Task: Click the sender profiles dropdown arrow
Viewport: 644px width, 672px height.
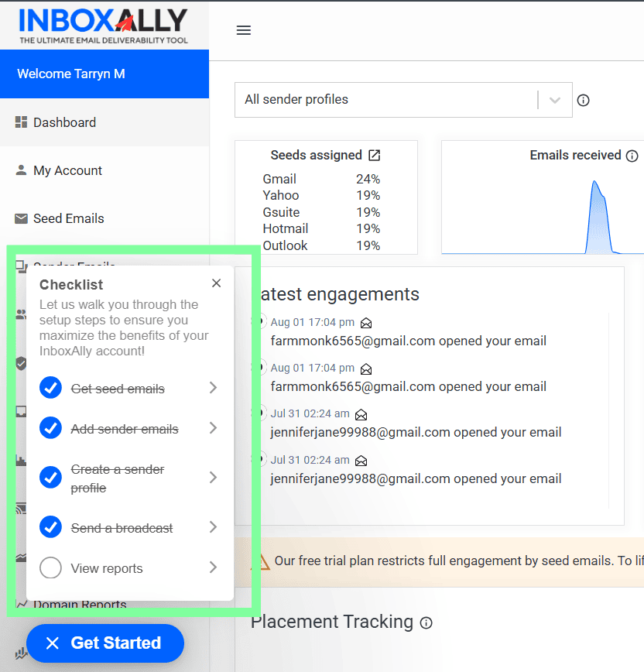Action: pyautogui.click(x=555, y=101)
